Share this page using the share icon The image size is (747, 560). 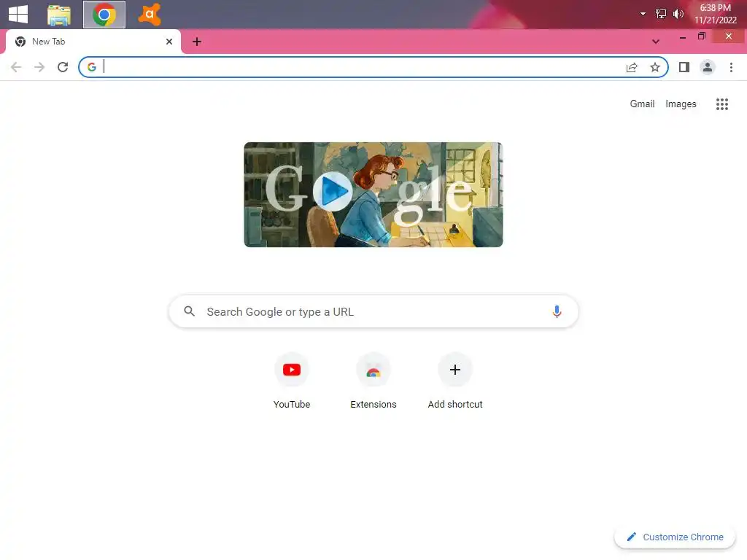coord(632,67)
